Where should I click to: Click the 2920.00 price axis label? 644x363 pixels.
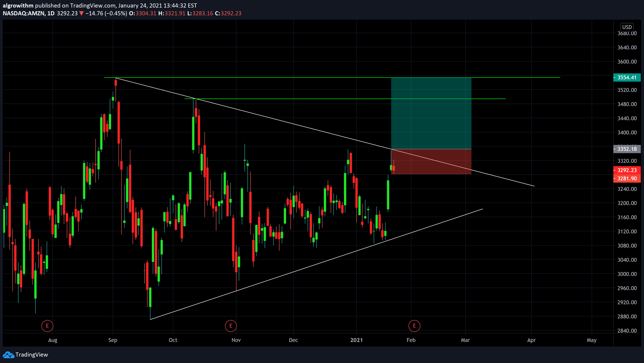(627, 302)
